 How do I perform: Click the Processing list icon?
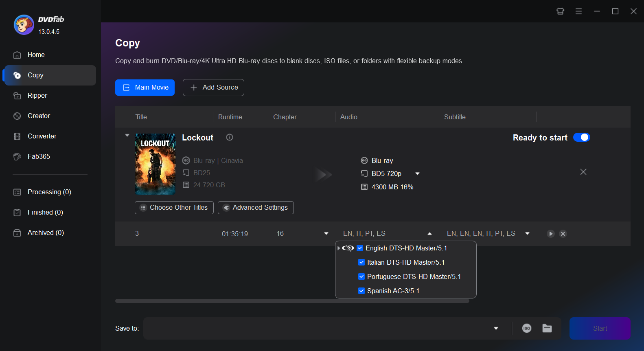click(x=17, y=192)
